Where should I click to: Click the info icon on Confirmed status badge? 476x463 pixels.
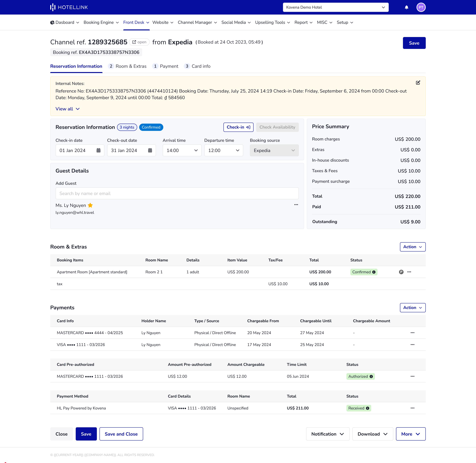pos(374,272)
